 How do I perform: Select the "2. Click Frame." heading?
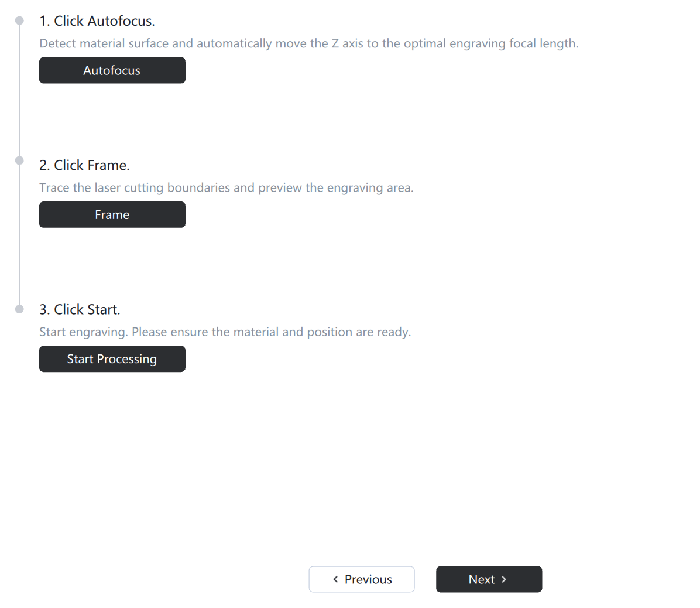(x=84, y=165)
